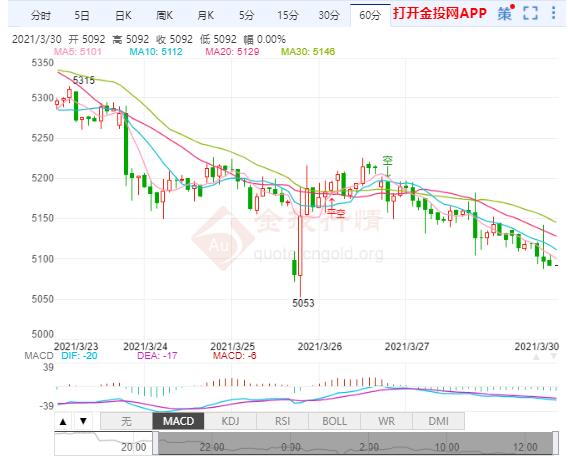Screen dimensions: 568x456
Task: Select the 5日 period tab
Action: 82,15
